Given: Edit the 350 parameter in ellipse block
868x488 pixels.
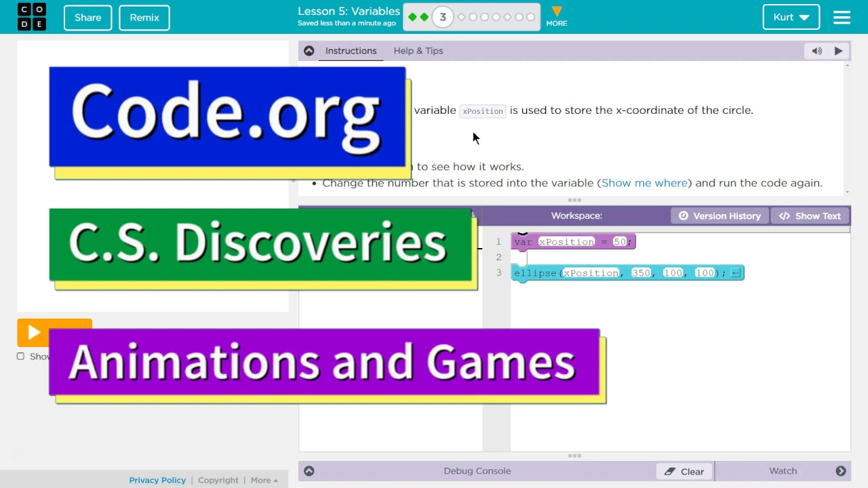Looking at the screenshot, I should pyautogui.click(x=641, y=272).
